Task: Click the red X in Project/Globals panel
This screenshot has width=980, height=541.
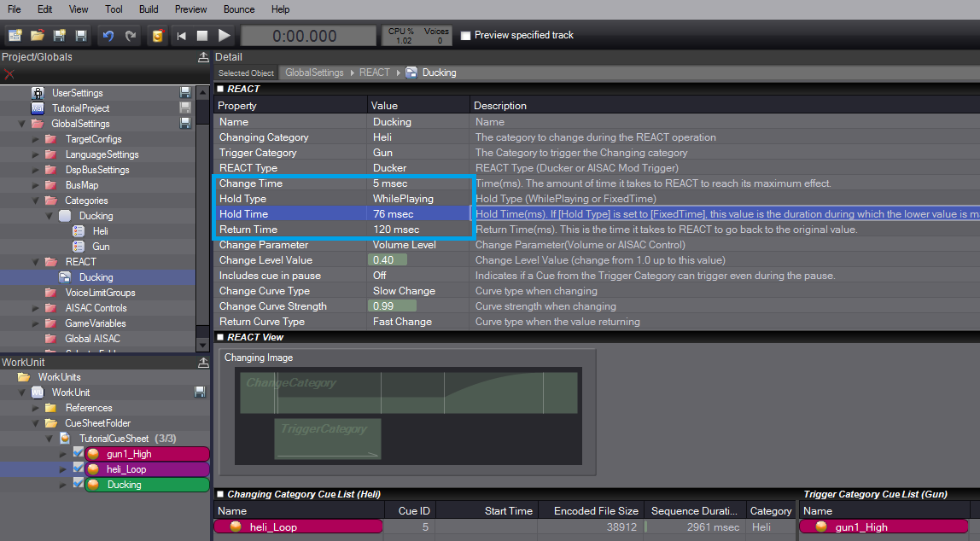Action: (x=9, y=74)
